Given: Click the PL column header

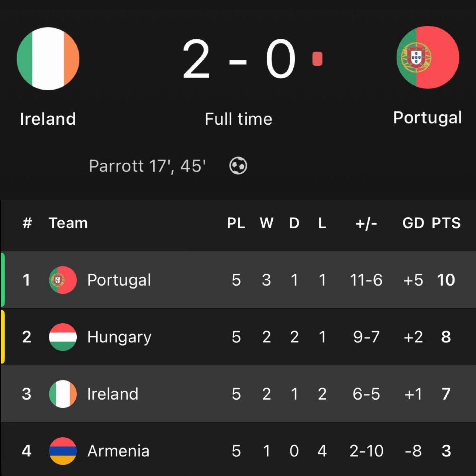Looking at the screenshot, I should [236, 223].
